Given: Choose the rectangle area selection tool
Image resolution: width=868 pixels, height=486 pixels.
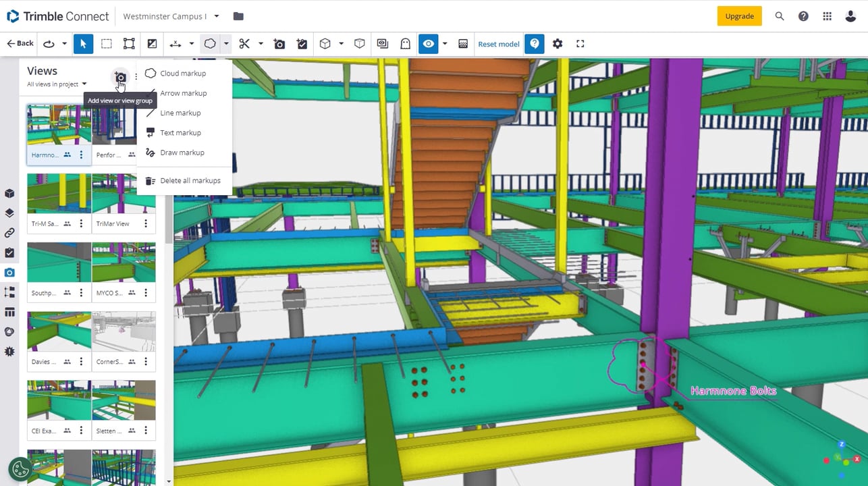Looking at the screenshot, I should [x=107, y=44].
